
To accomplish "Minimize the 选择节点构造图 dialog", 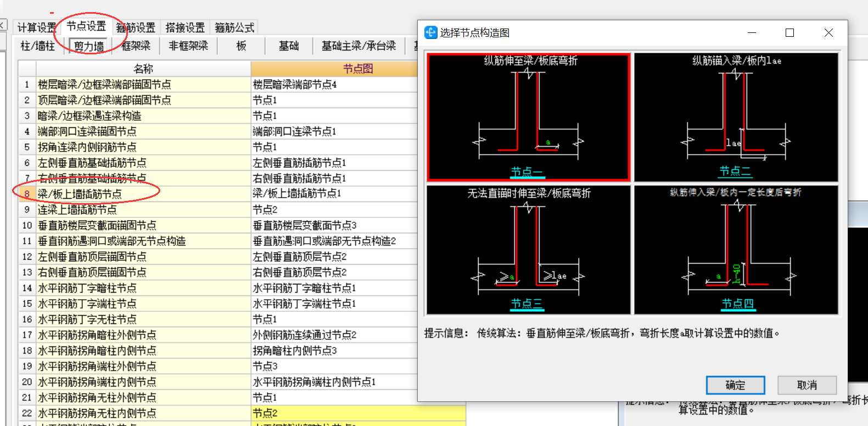I will coord(752,33).
